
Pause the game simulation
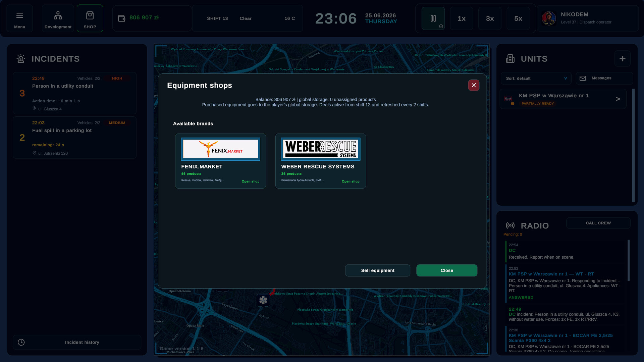click(x=433, y=18)
